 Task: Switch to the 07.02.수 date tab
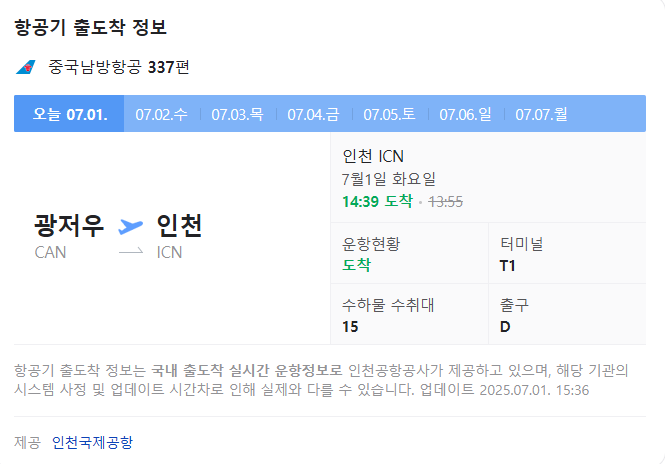(x=162, y=114)
